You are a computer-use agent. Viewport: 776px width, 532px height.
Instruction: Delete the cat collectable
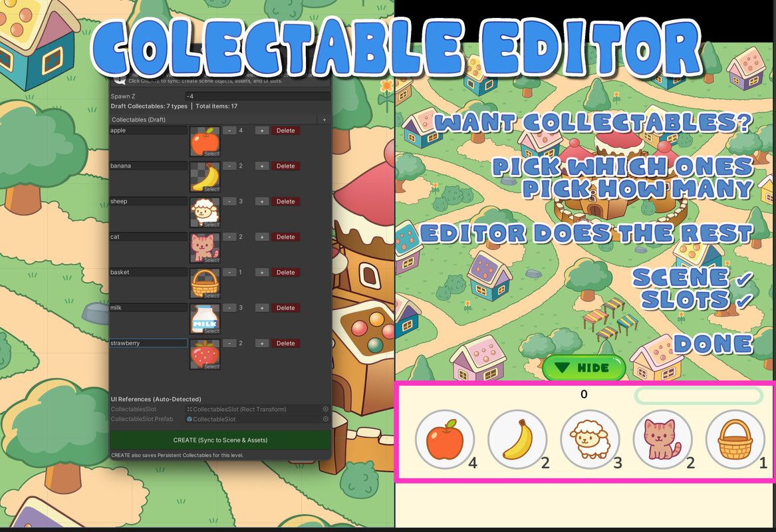click(x=285, y=237)
